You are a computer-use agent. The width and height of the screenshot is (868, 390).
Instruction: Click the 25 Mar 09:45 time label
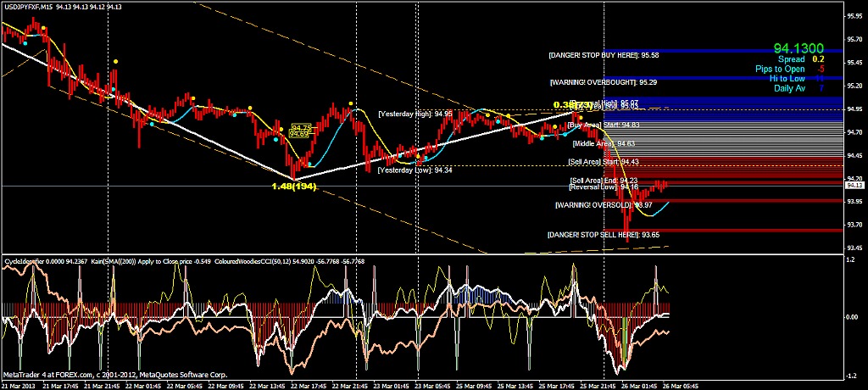coord(475,386)
